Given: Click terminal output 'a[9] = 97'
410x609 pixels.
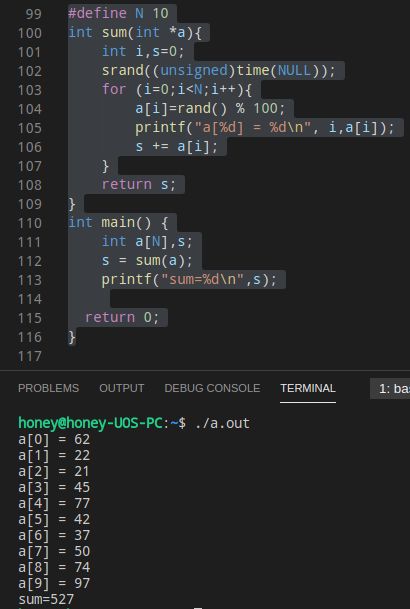Looking at the screenshot, I should pos(54,583).
